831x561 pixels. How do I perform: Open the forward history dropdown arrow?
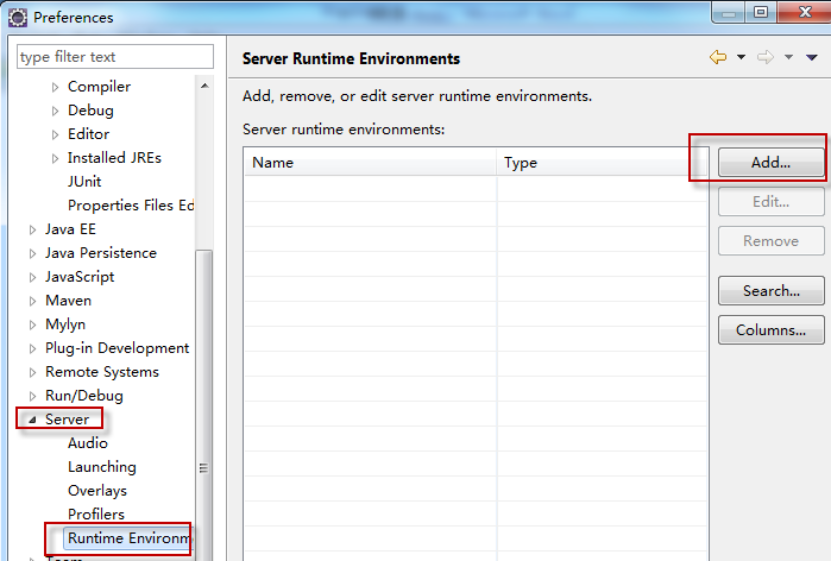click(x=789, y=57)
